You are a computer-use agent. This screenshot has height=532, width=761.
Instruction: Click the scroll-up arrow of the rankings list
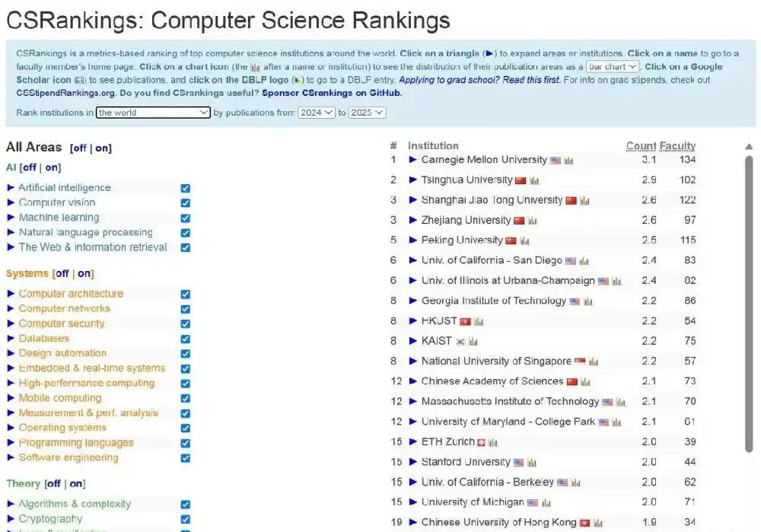click(749, 146)
